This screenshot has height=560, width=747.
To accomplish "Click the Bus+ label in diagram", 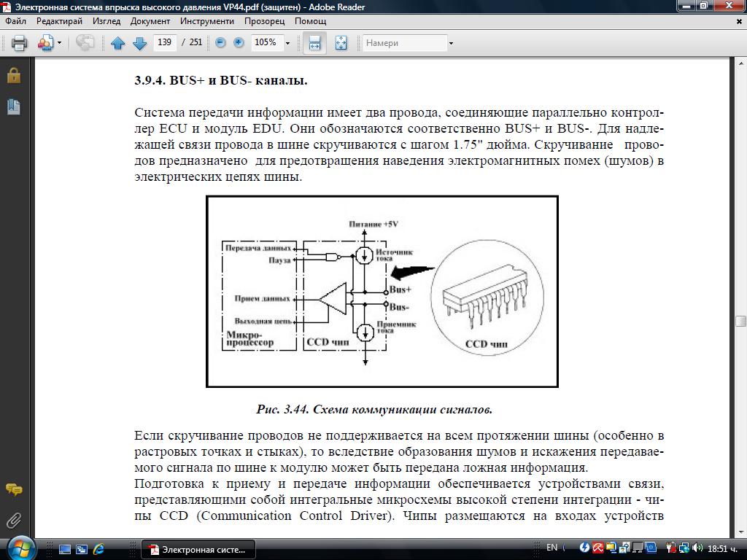I will pos(400,289).
